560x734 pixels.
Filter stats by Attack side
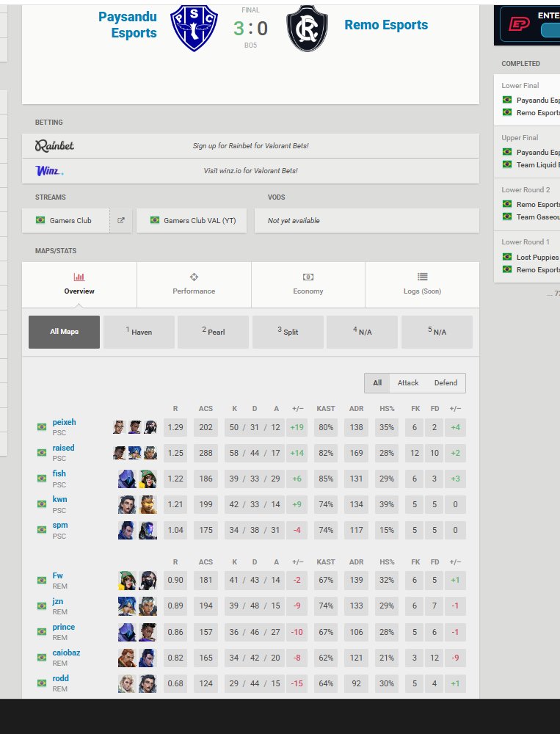[408, 383]
